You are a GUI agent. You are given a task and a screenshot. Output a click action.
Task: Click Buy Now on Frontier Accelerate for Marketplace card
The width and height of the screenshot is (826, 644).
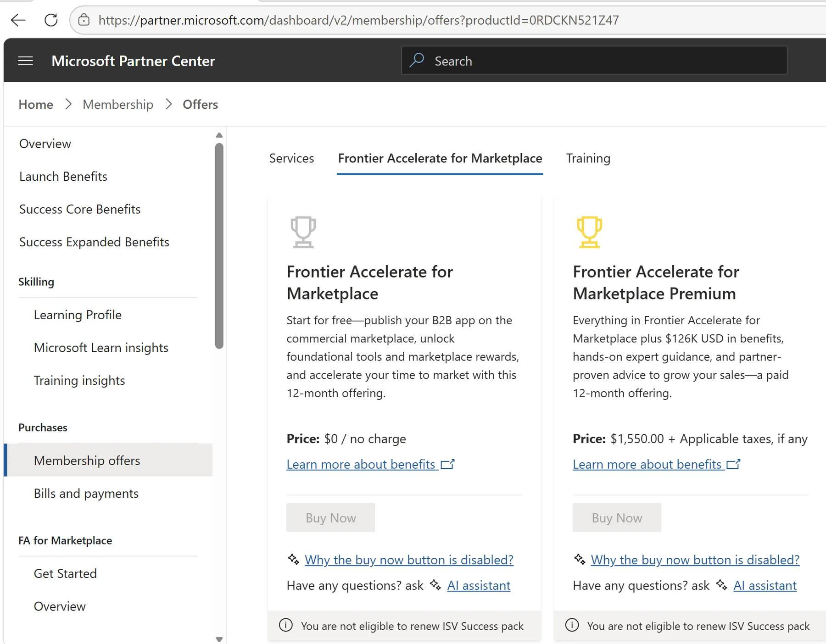(x=331, y=518)
